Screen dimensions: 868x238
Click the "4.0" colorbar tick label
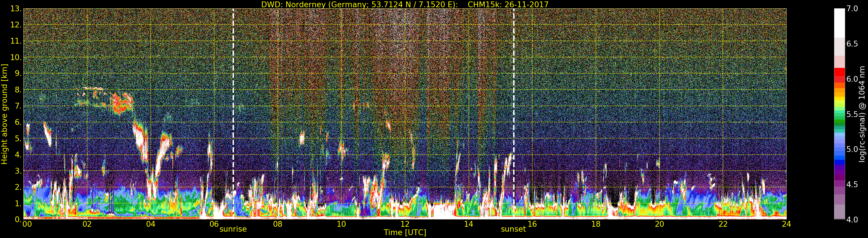(x=852, y=220)
